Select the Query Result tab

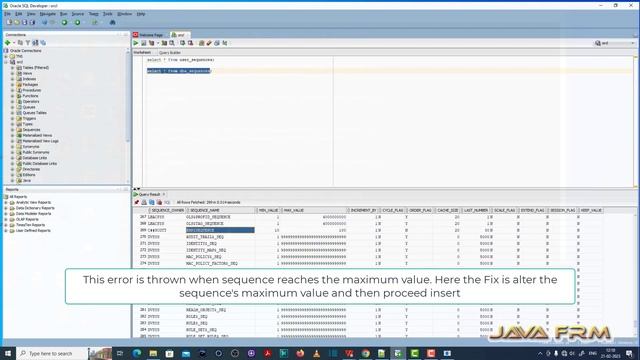tap(149, 194)
